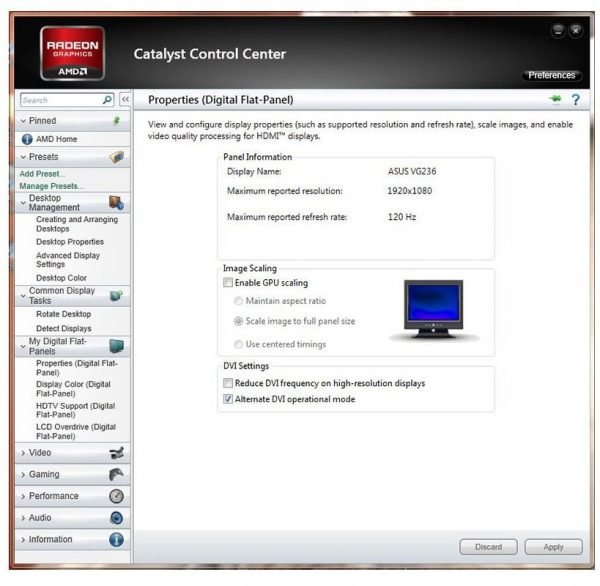
Task: Click the Apply button
Action: [553, 547]
